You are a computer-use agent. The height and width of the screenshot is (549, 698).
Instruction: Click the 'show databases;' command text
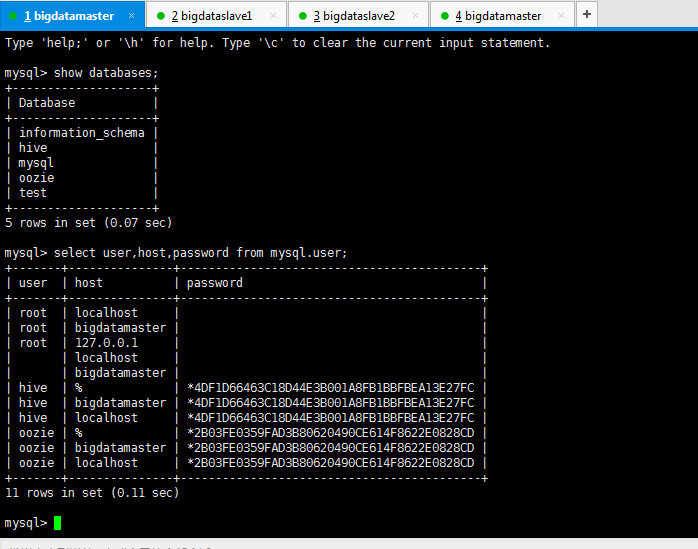[x=106, y=73]
